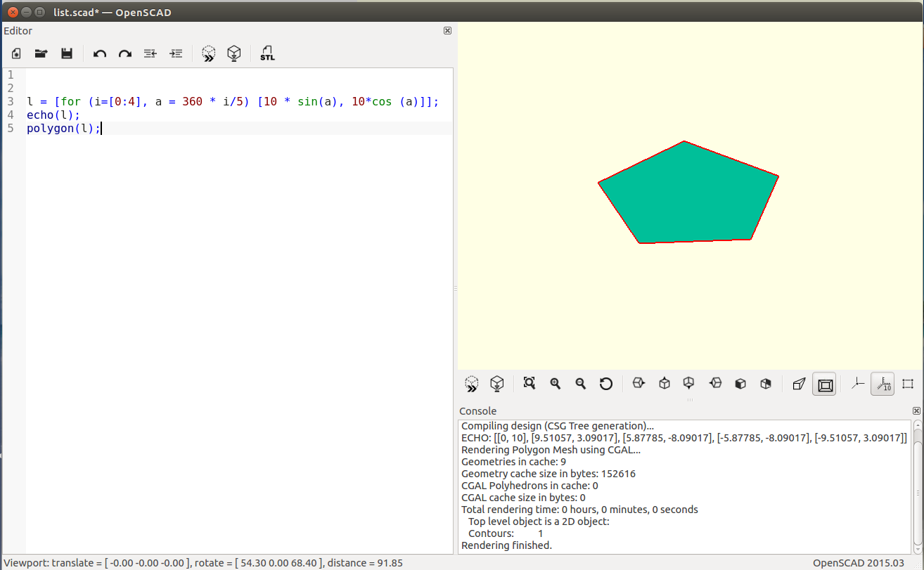
Task: Zoom in on the 3D view
Action: pos(556,384)
